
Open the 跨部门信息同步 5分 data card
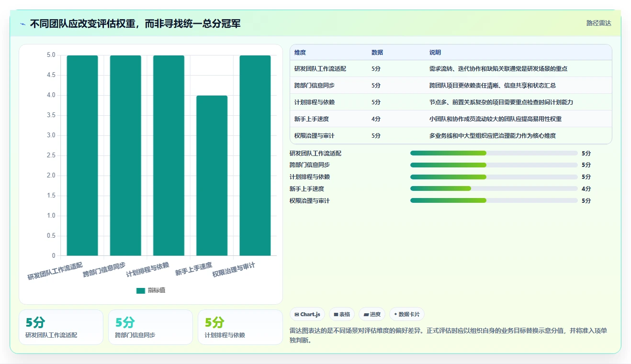point(150,327)
